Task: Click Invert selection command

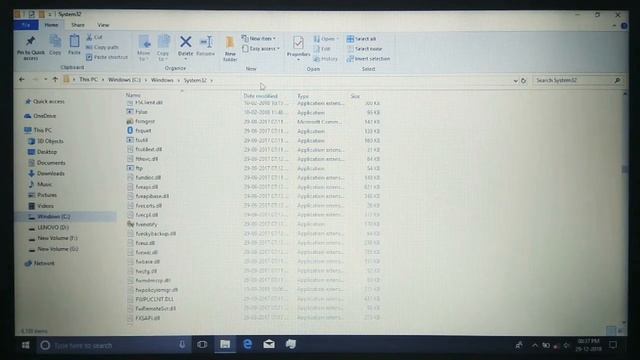Action: coord(368,59)
